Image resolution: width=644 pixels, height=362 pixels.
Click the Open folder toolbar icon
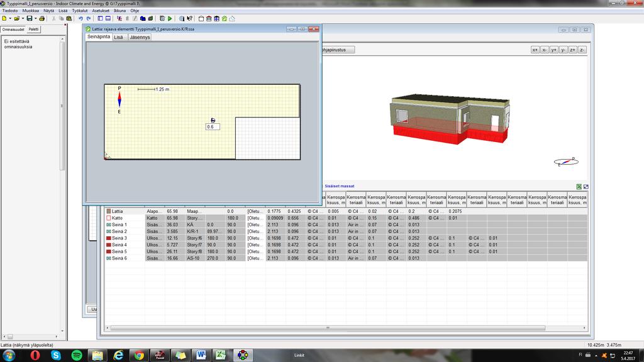click(16, 18)
